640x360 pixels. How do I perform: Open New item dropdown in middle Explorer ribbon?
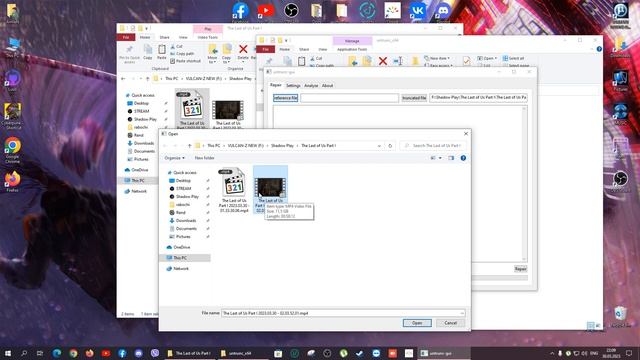point(437,58)
